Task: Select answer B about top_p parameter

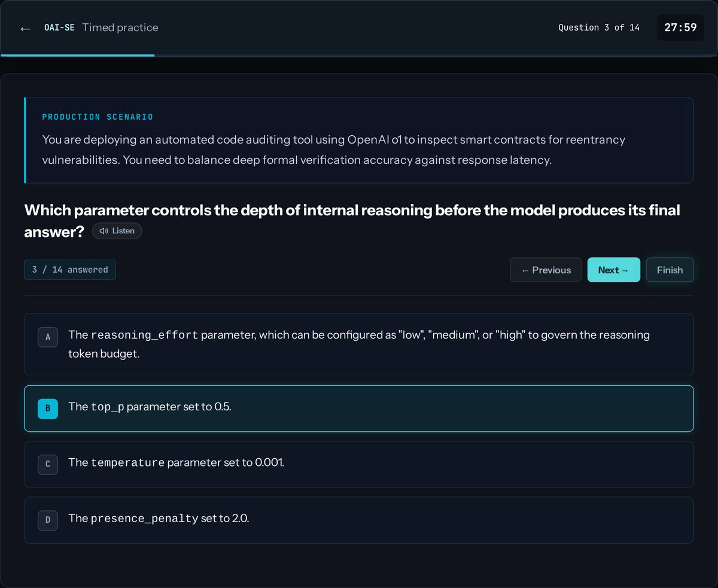Action: point(359,409)
